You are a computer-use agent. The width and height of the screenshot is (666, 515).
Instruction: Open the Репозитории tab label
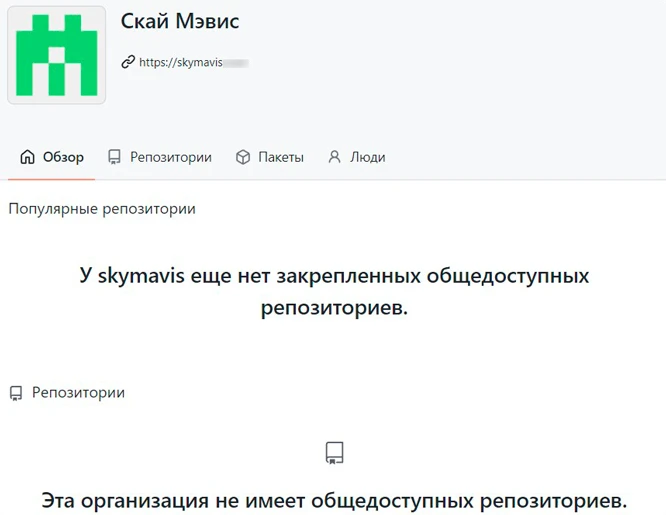(x=171, y=157)
